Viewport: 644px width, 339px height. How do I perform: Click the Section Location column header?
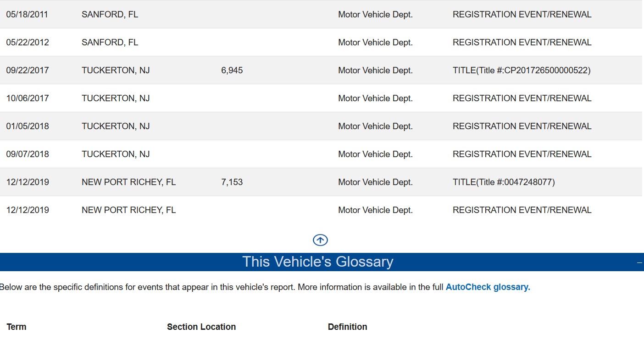[x=201, y=327]
